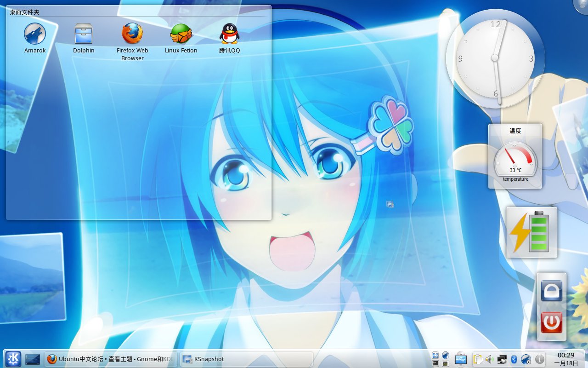Open the Amarok desktop icon
The height and width of the screenshot is (368, 588).
(35, 38)
